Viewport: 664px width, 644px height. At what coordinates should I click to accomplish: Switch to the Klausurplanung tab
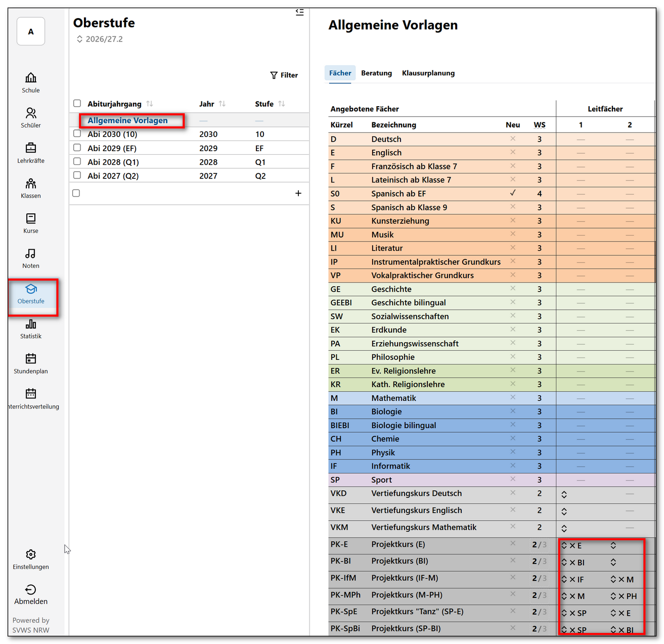[428, 73]
